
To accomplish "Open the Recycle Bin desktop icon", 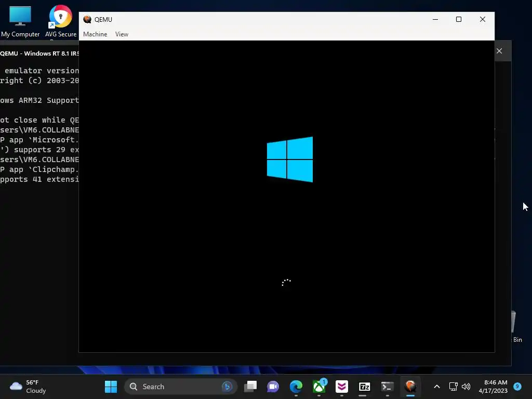I will (517, 327).
